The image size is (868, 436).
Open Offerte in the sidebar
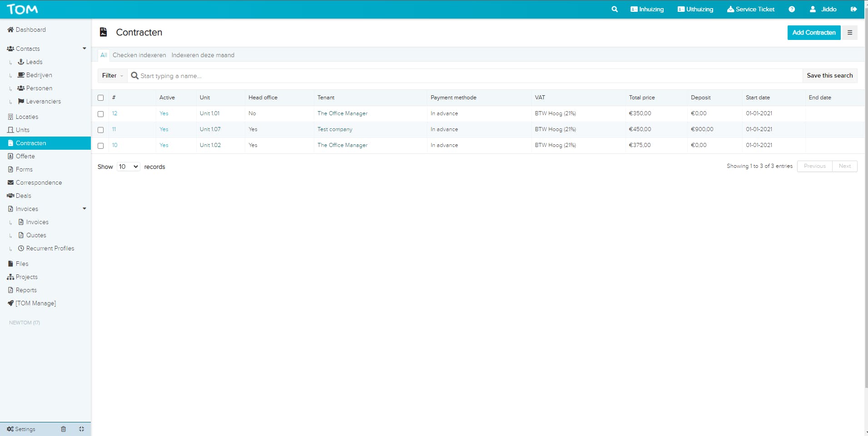(x=21, y=156)
